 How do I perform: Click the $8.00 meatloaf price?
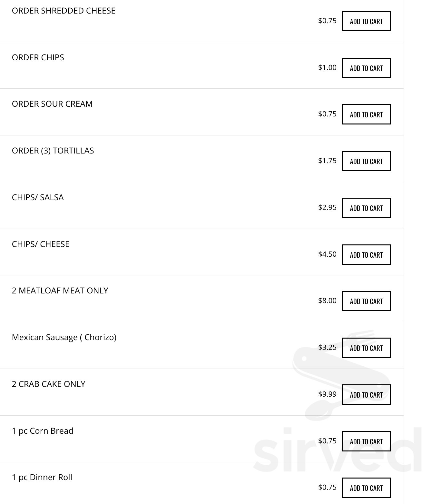coord(327,301)
